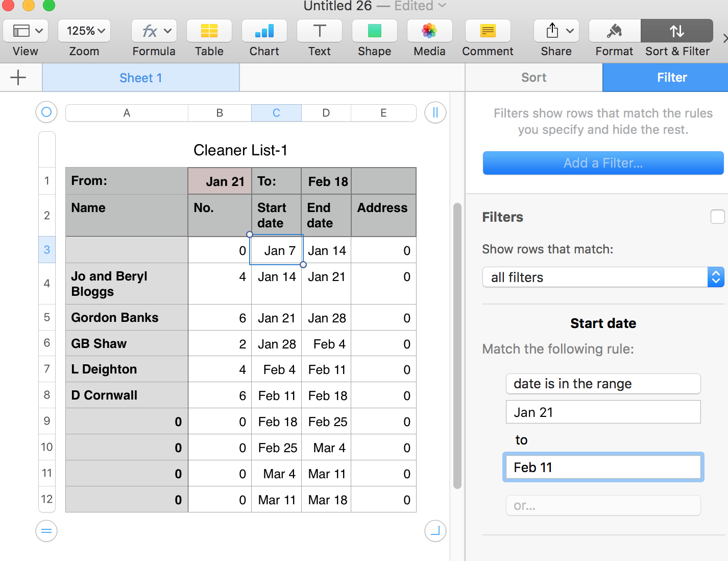Screen dimensions: 728x561
Task: Open the Shape picker
Action: click(374, 32)
